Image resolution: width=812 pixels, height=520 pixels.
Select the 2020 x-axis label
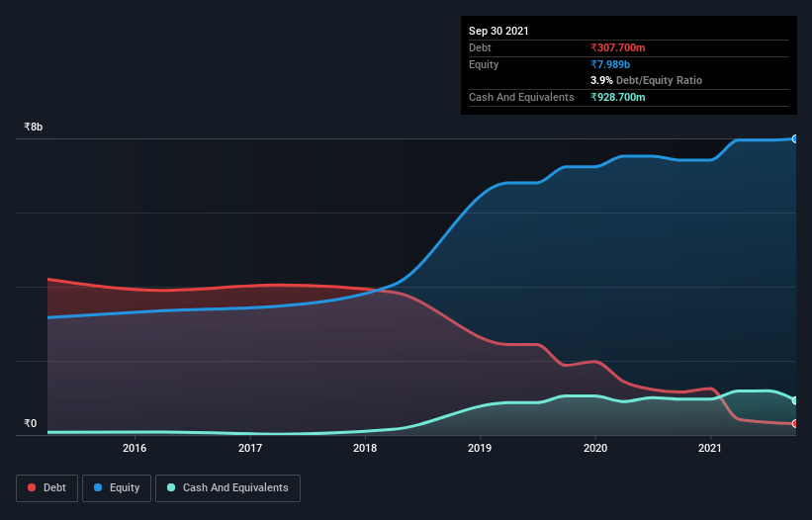point(595,448)
